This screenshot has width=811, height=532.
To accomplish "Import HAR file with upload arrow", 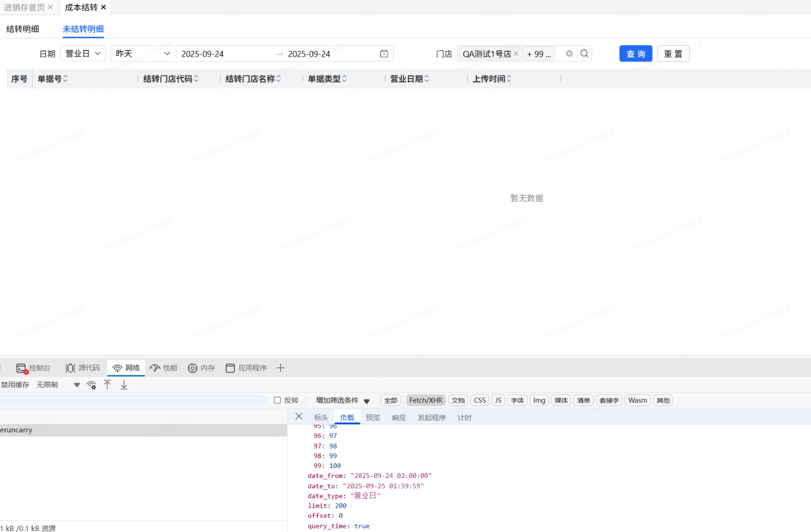I will 107,385.
